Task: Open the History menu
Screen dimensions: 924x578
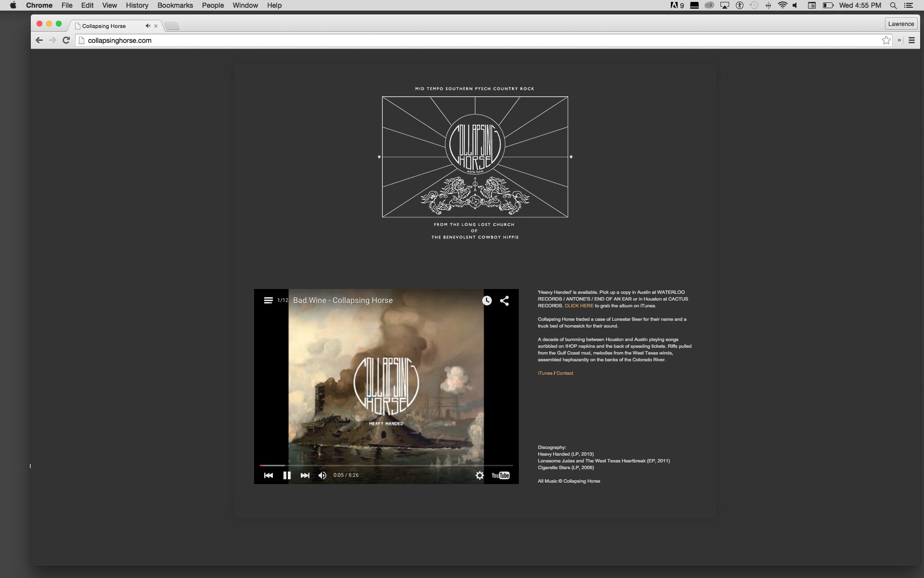Action: pos(137,5)
